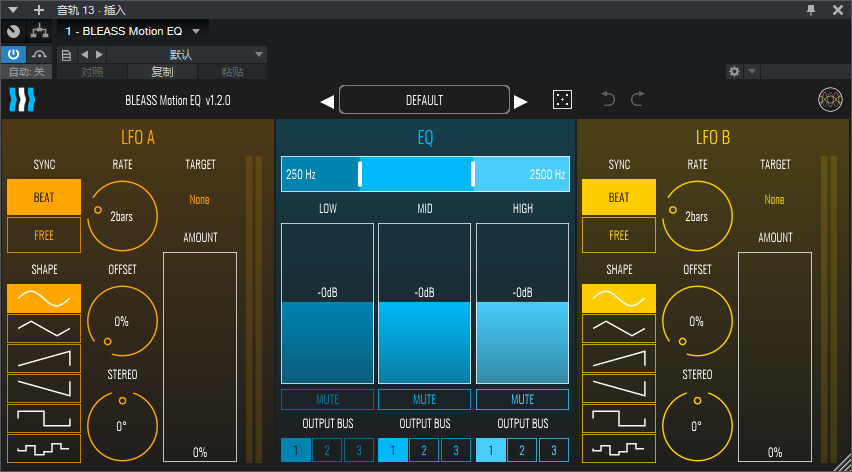Mute the HIGH band
Image resolution: width=852 pixels, height=472 pixels.
[x=522, y=400]
